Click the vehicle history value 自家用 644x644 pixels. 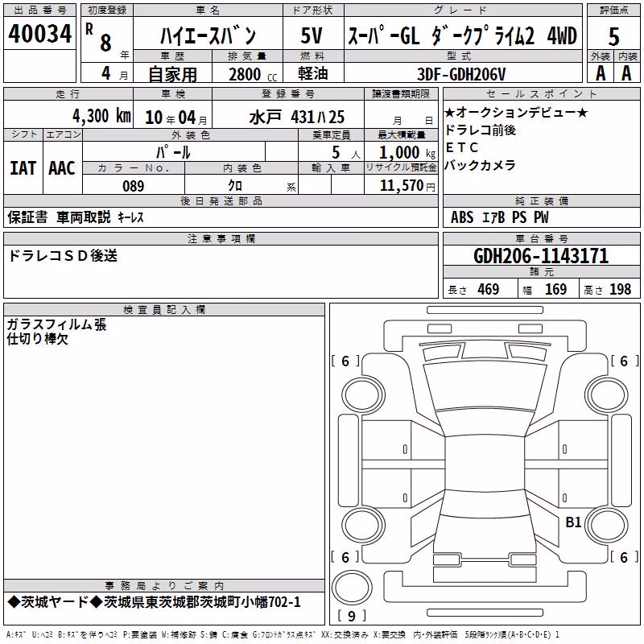tap(172, 74)
